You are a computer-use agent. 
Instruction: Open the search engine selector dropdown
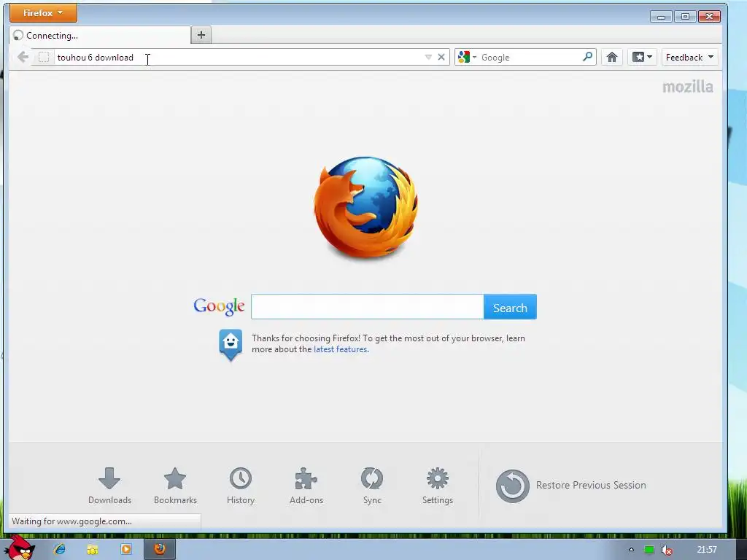[467, 57]
